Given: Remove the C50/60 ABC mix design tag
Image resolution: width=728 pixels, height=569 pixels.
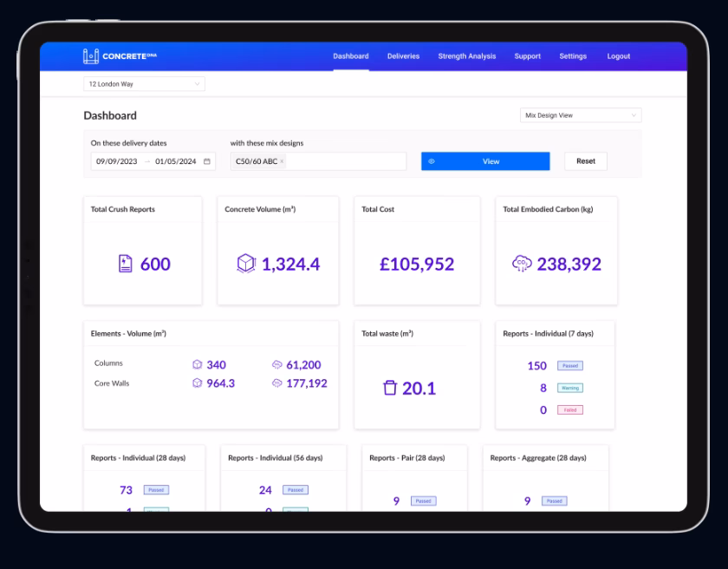Looking at the screenshot, I should (x=282, y=161).
